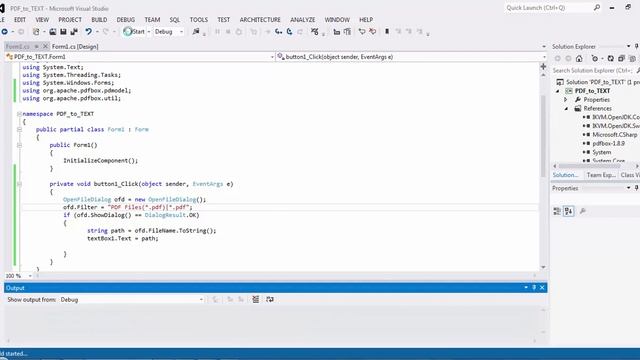Collapse the Form1 class code region

click(19, 129)
